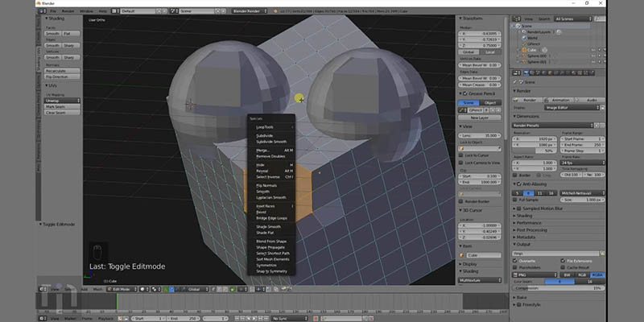Open the PNG file format dropdown

coord(535,275)
